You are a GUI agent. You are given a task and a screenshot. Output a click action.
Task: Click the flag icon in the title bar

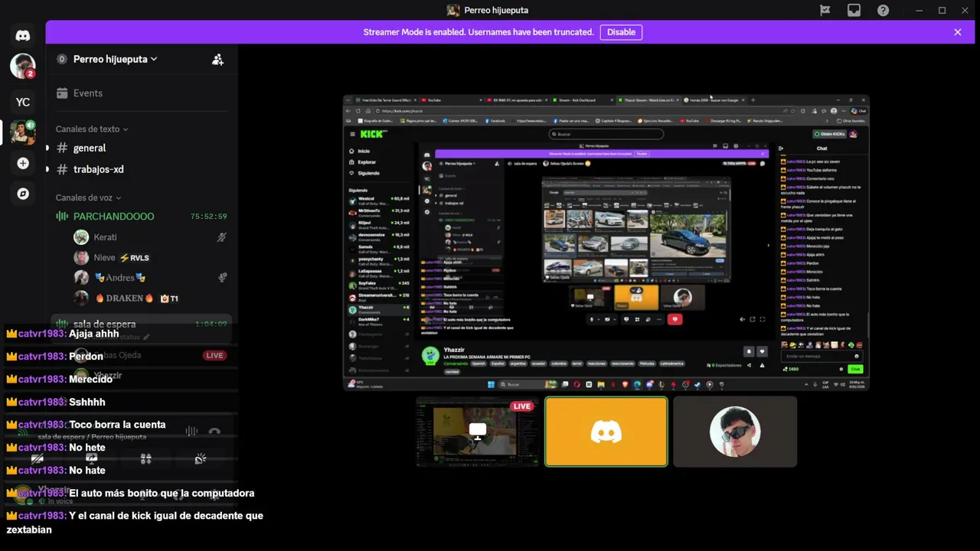tap(825, 10)
